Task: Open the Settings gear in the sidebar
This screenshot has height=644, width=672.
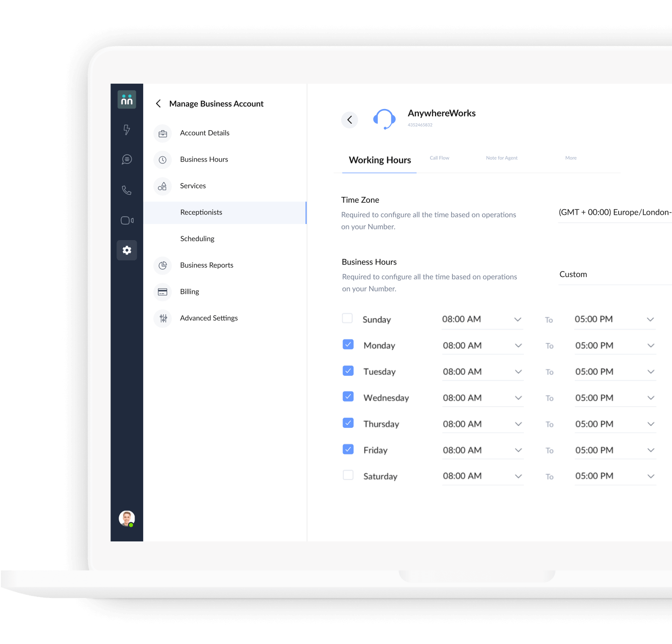Action: [x=127, y=250]
